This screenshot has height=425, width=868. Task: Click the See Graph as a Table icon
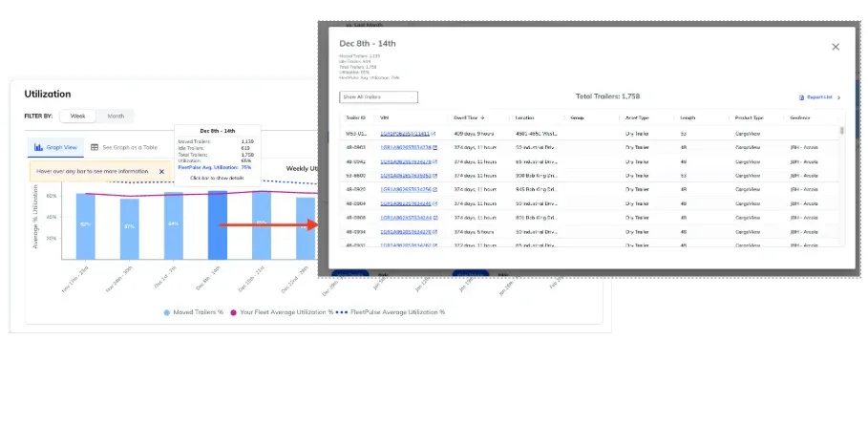pos(95,147)
